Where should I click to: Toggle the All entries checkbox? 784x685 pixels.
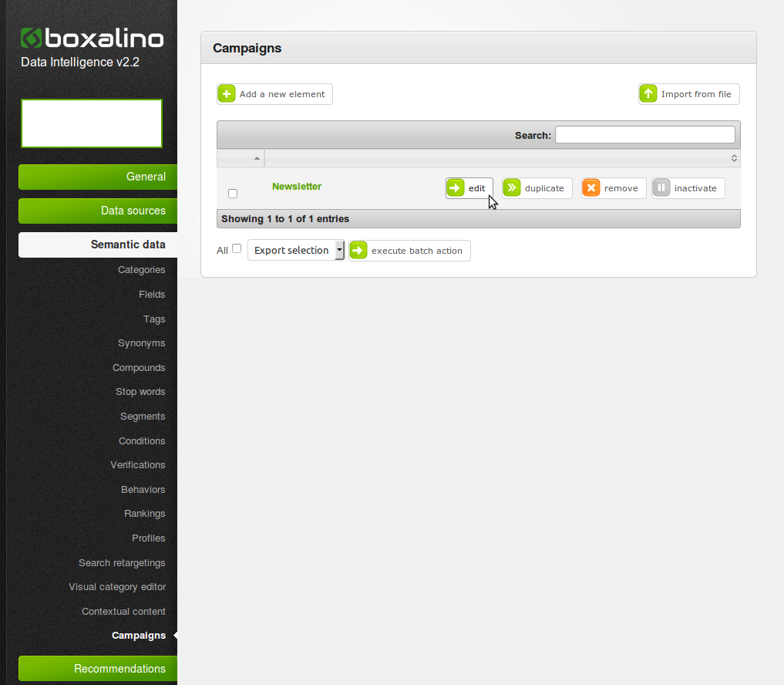tap(237, 248)
